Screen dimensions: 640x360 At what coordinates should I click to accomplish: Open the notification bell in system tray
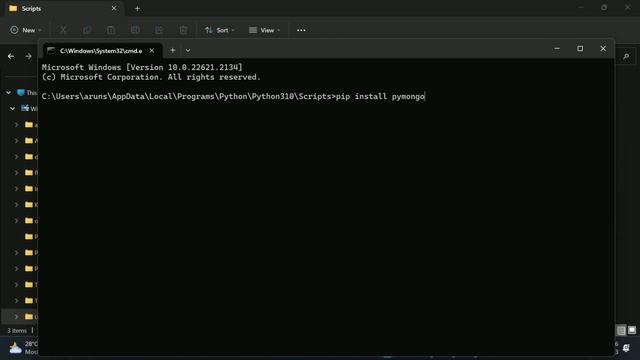[x=626, y=348]
